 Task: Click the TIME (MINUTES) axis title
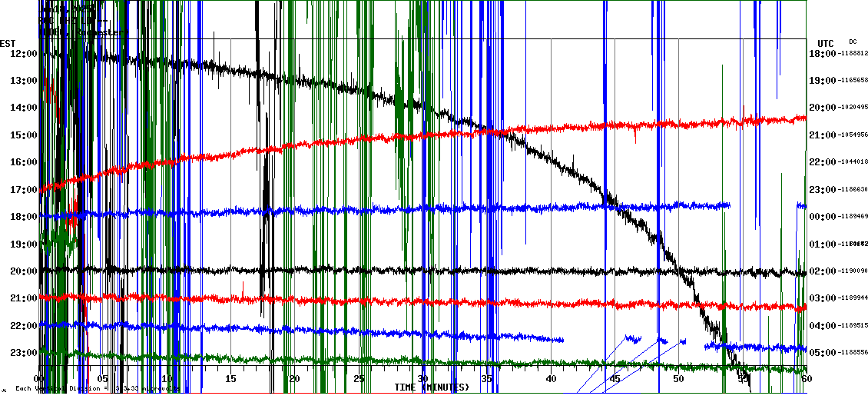pyautogui.click(x=432, y=387)
